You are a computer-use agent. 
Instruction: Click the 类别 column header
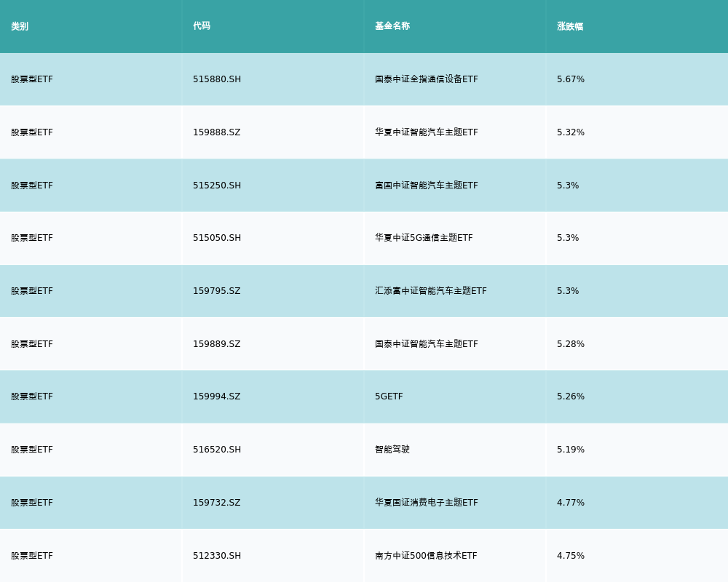click(20, 26)
